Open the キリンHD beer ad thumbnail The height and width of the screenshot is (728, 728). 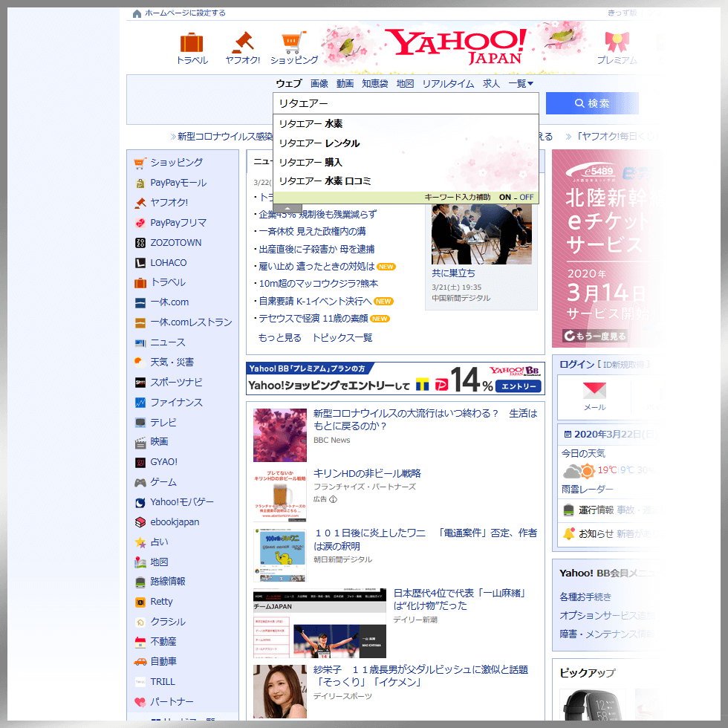280,495
